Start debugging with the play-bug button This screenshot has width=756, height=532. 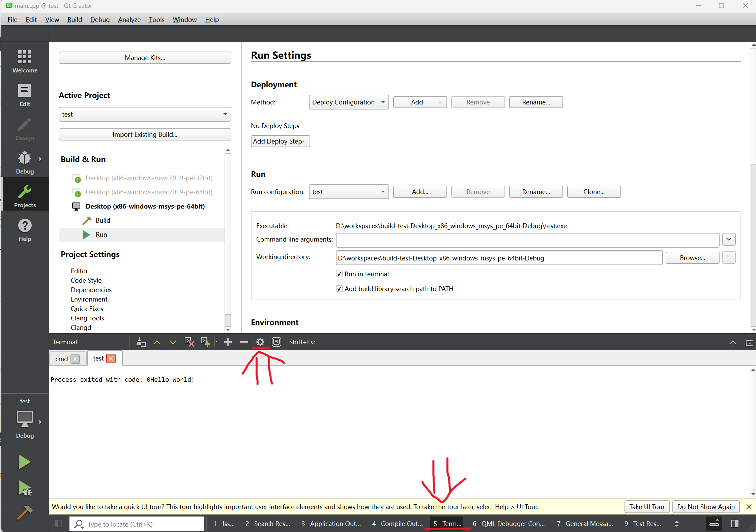click(x=25, y=489)
